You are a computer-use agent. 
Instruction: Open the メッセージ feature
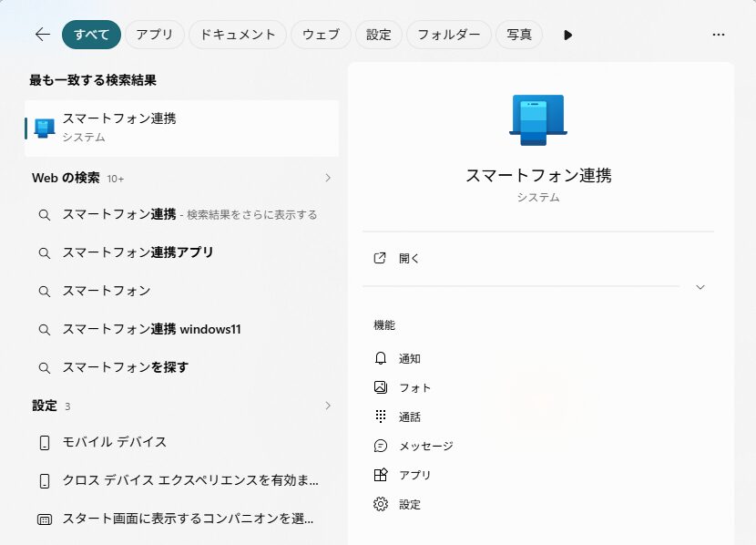tap(426, 447)
